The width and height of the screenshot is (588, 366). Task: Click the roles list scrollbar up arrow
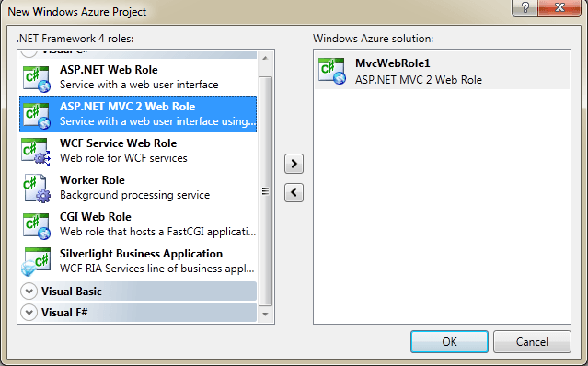pos(265,58)
